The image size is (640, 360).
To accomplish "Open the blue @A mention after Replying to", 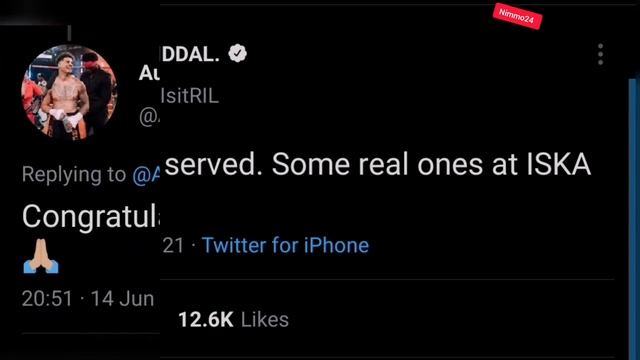I will 146,175.
